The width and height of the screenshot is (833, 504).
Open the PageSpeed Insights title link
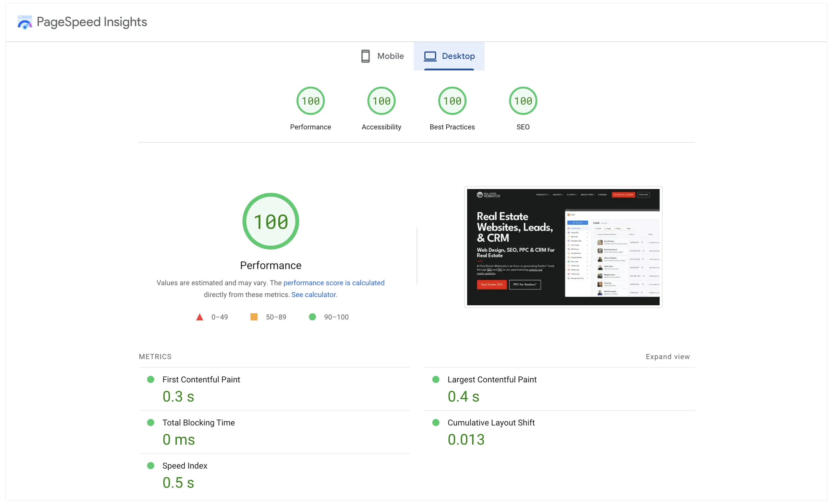(92, 22)
